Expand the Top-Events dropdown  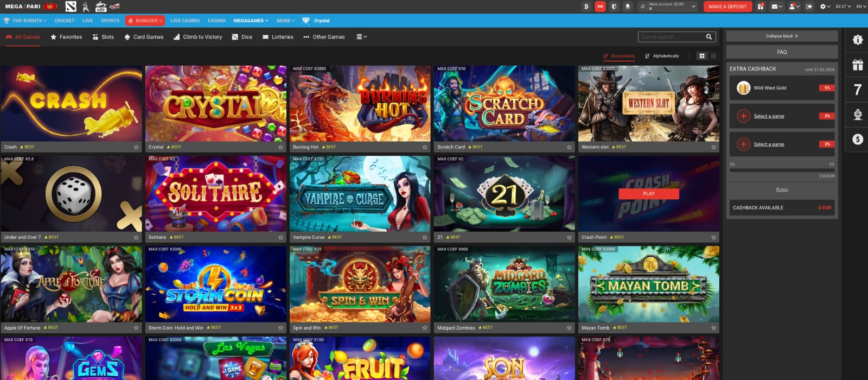point(25,21)
